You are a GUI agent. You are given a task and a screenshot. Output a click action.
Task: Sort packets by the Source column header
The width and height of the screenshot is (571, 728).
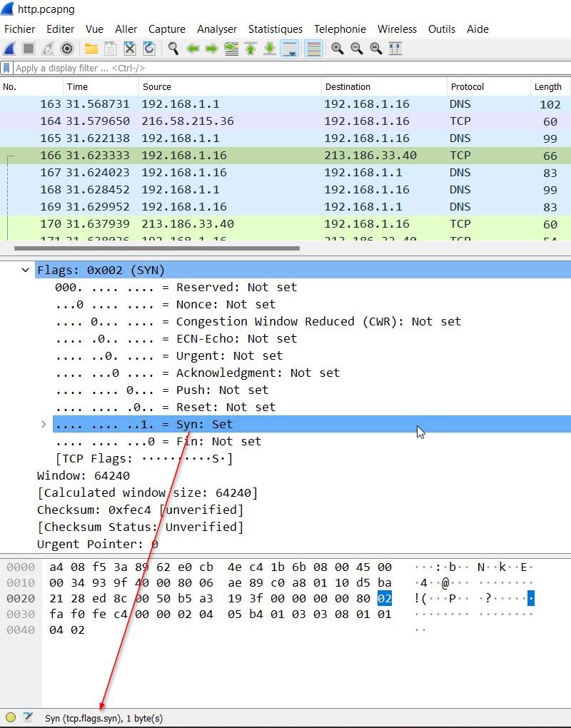230,87
